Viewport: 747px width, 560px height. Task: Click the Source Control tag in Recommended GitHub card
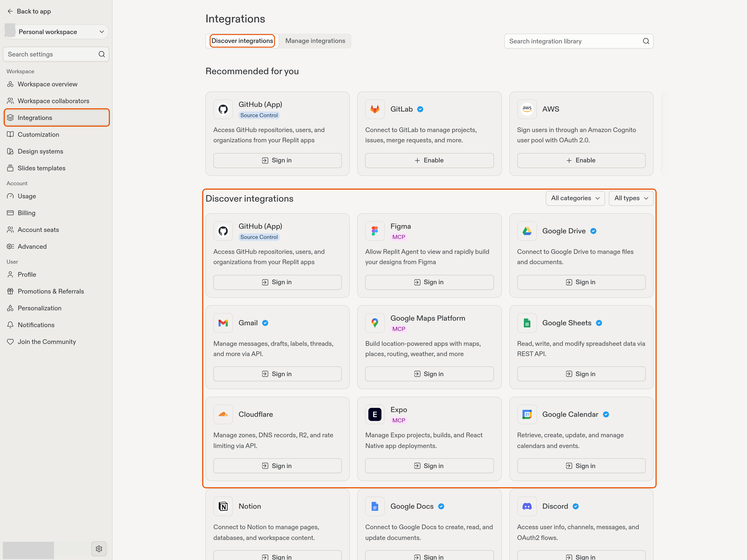click(259, 115)
